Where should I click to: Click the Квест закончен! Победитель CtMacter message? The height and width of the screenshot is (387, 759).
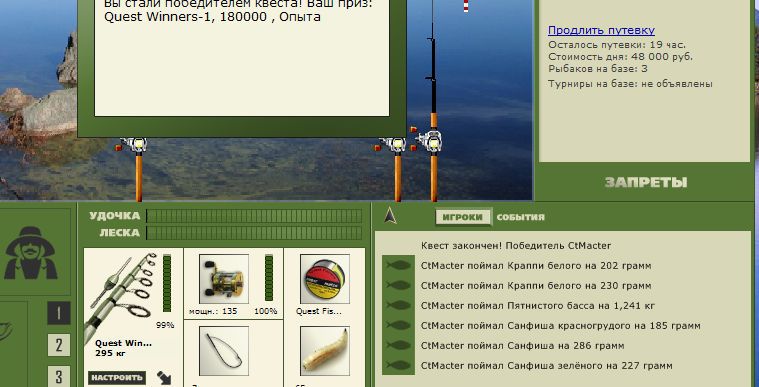[x=516, y=246]
